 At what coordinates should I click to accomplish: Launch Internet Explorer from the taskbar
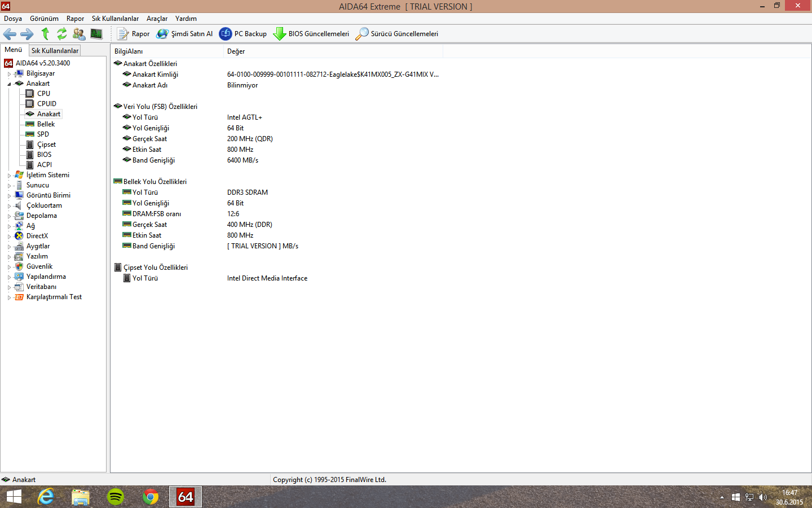46,497
